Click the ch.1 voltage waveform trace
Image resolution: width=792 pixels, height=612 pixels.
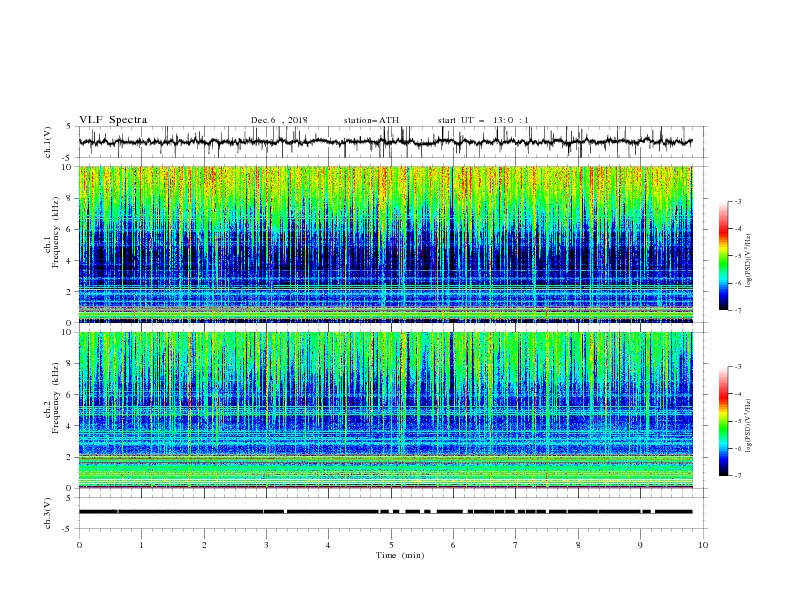(x=385, y=142)
